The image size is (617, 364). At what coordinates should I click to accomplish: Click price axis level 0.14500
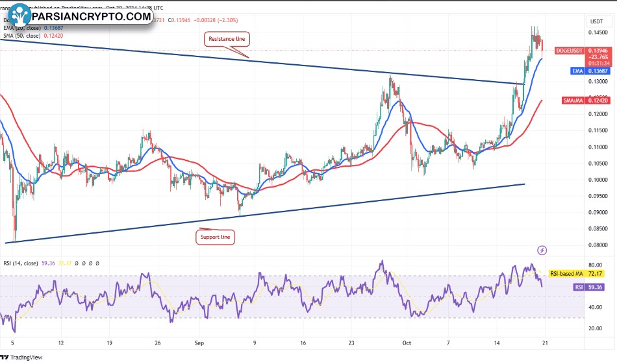pos(598,32)
